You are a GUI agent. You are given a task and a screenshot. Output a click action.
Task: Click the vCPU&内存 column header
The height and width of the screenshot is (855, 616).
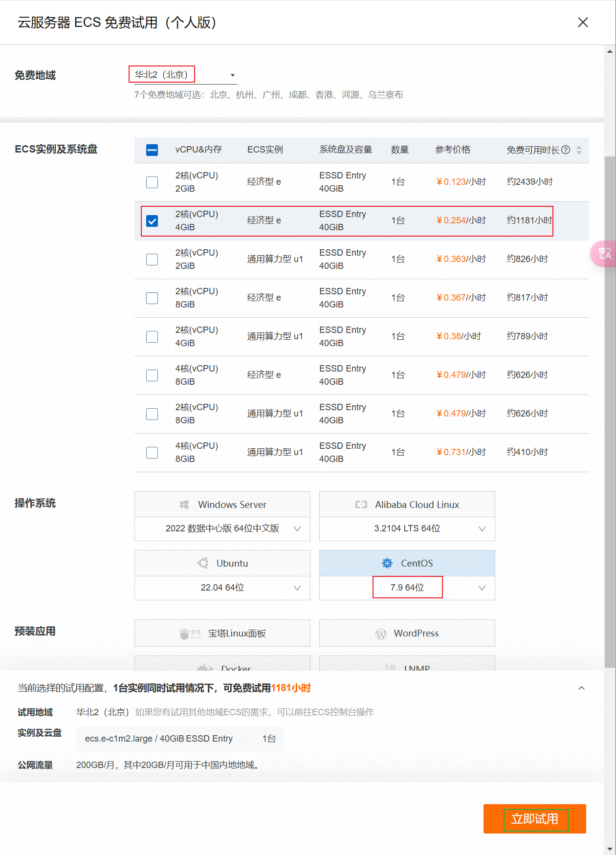198,150
